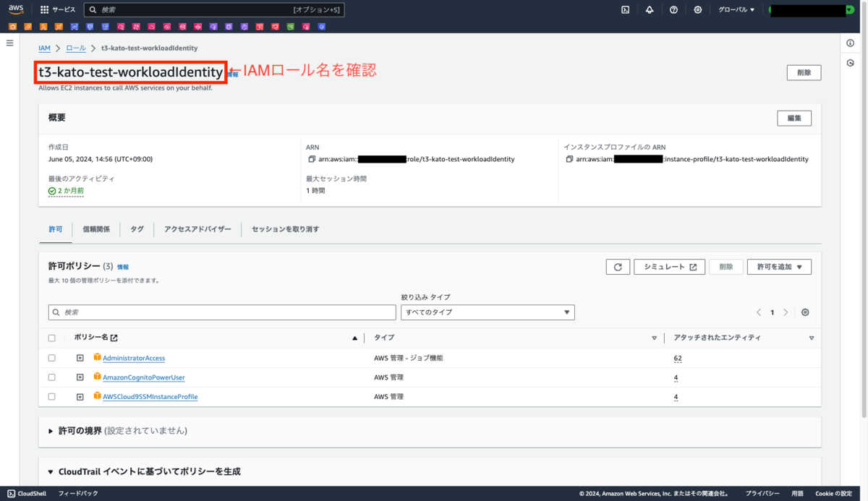
Task: Focus the top AWS search field
Action: click(214, 10)
